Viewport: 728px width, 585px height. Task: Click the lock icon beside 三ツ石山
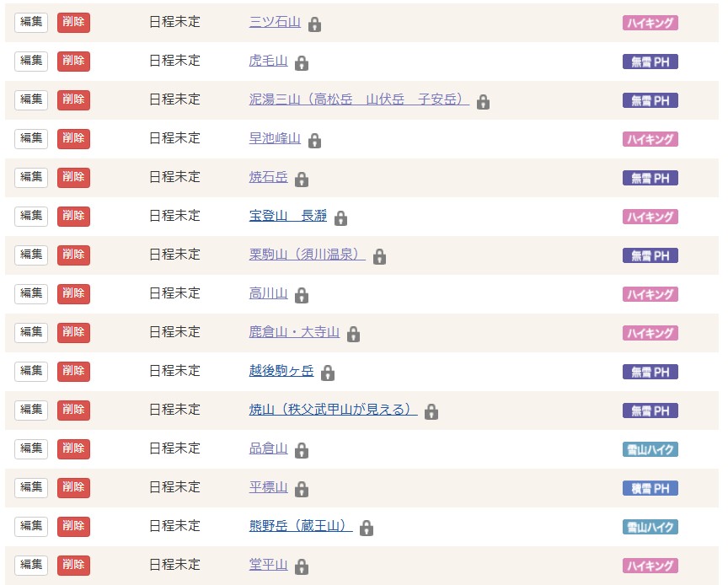point(314,24)
